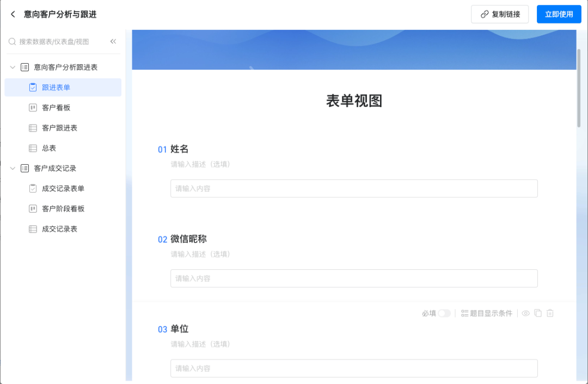This screenshot has height=384, width=588.
Task: Toggle visibility eye icon for 单位
Action: click(x=526, y=313)
